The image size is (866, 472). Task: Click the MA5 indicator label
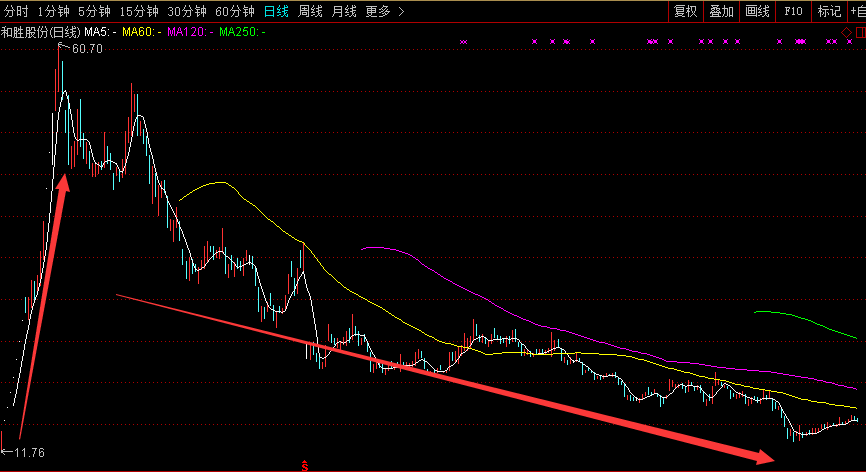100,32
